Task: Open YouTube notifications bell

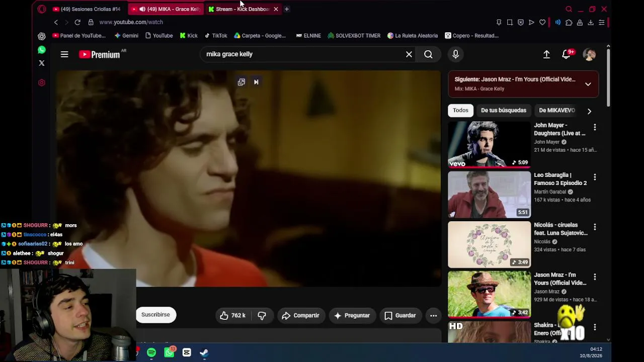Action: [567, 54]
